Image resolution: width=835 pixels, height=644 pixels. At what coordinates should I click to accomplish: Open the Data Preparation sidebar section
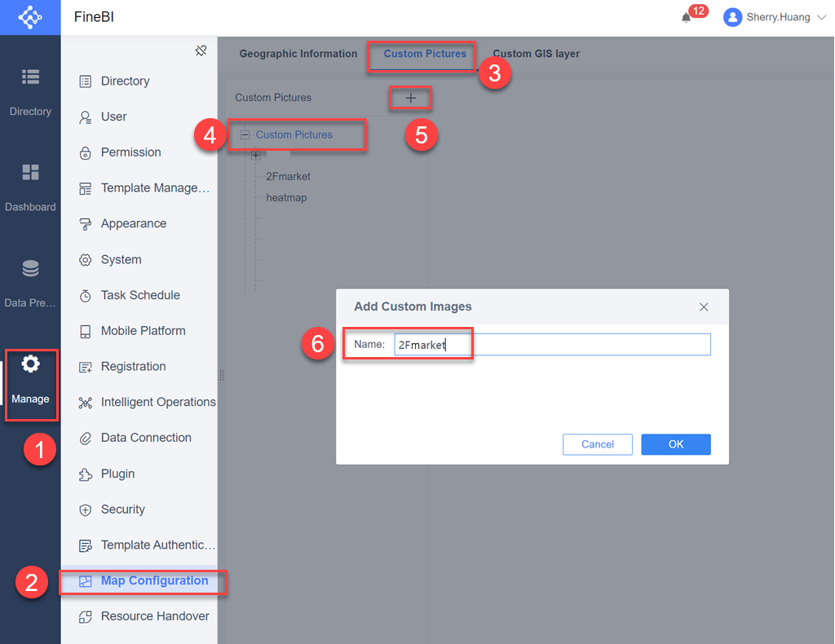pyautogui.click(x=30, y=284)
